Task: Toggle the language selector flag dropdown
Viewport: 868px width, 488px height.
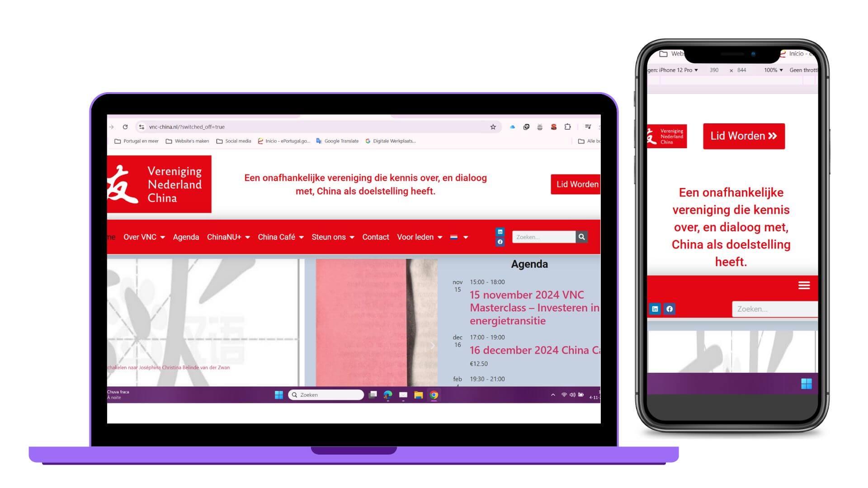Action: click(x=455, y=237)
